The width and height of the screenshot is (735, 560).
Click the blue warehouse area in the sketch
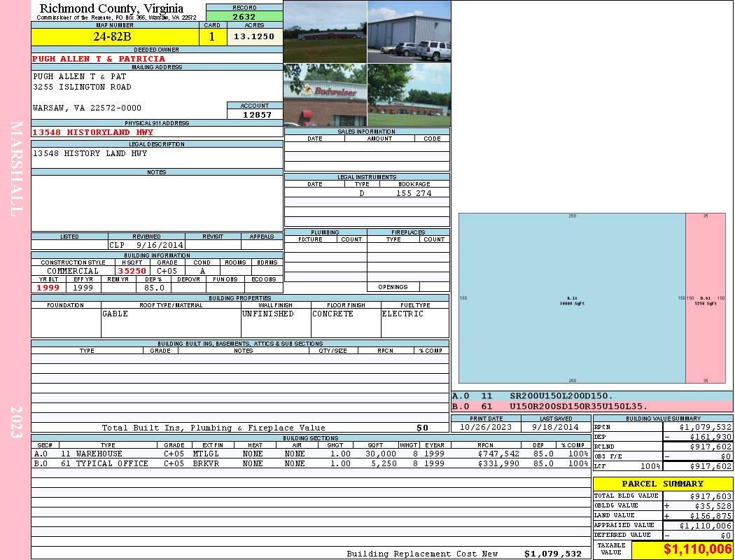click(572, 299)
